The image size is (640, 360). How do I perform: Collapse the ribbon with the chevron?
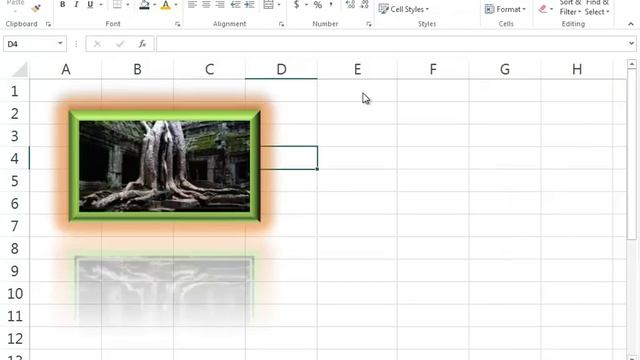click(x=631, y=24)
